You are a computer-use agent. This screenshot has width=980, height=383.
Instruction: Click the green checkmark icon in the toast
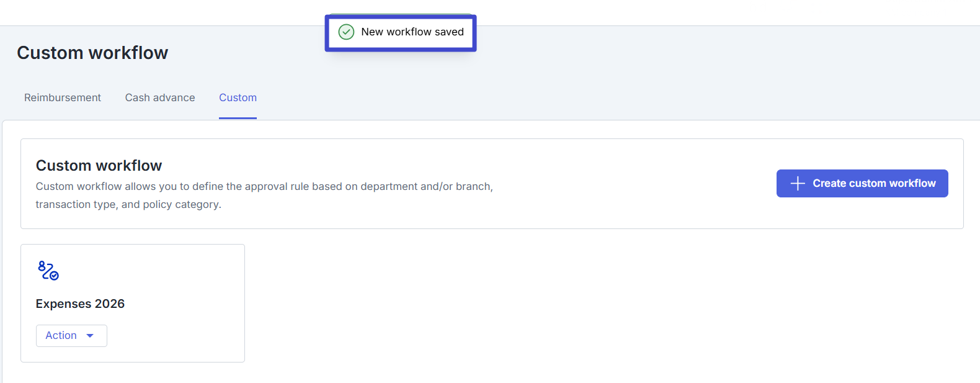click(x=346, y=32)
